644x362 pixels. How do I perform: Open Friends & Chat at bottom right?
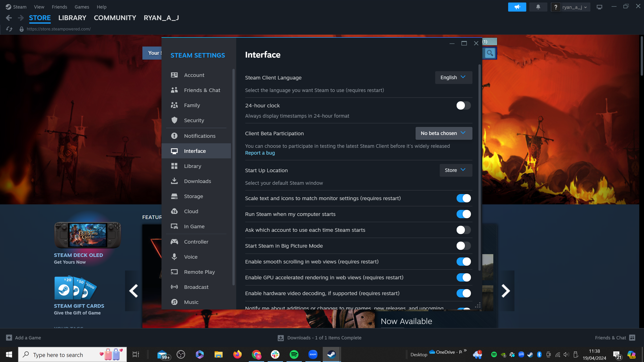pos(615,338)
